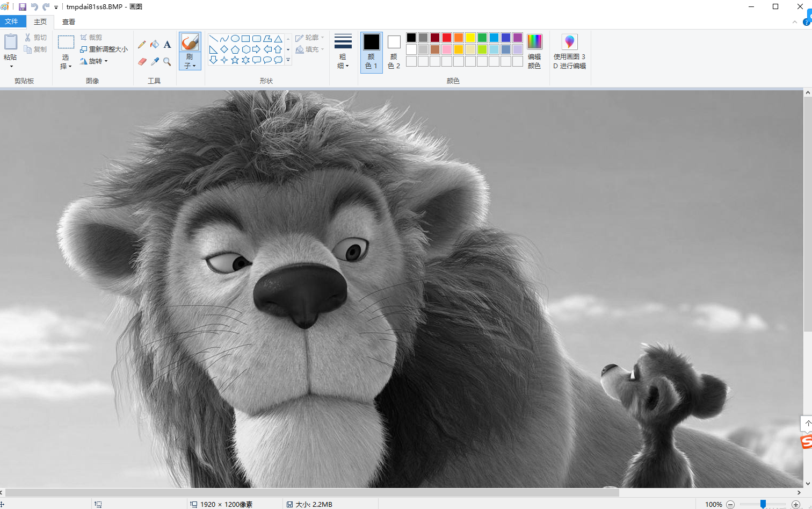Open 使用画图 3D 进行编辑
The width and height of the screenshot is (812, 509).
pos(569,52)
